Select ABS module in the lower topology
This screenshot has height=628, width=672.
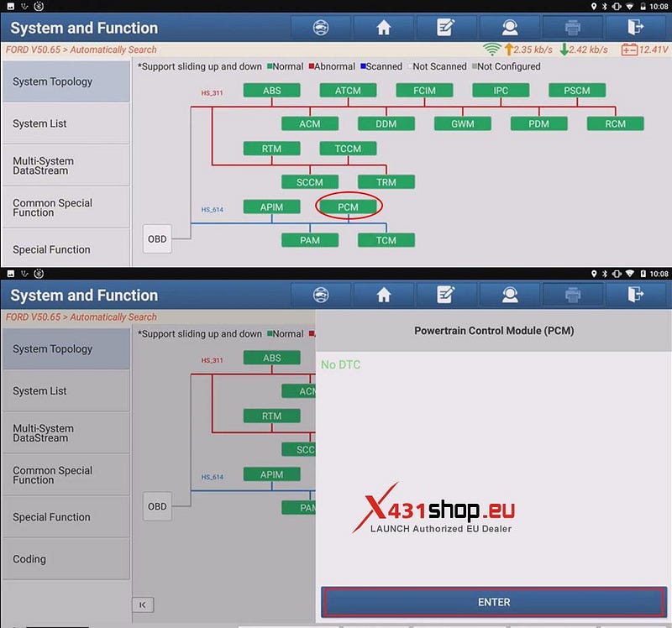271,358
